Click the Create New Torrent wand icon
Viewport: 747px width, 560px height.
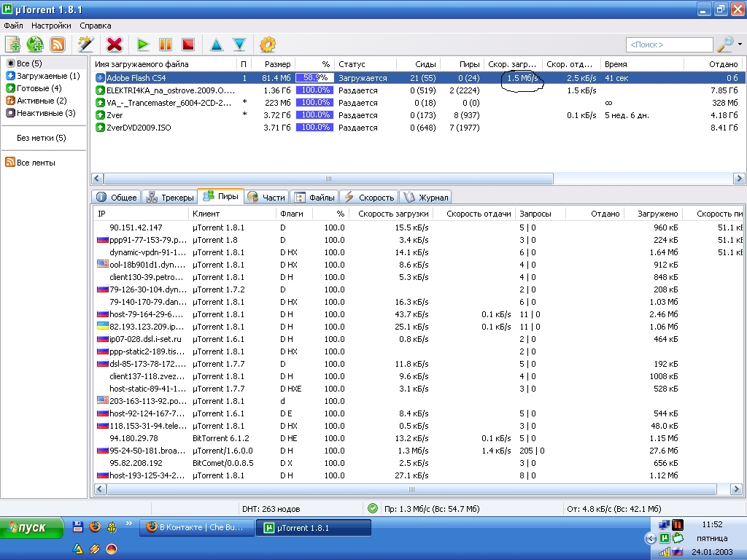(x=86, y=44)
